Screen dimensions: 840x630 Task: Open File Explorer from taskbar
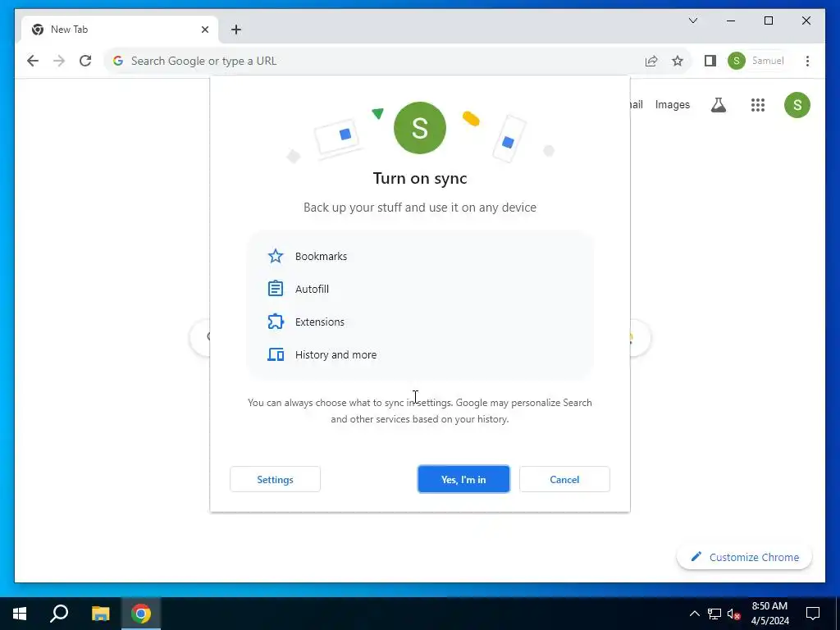pyautogui.click(x=101, y=614)
